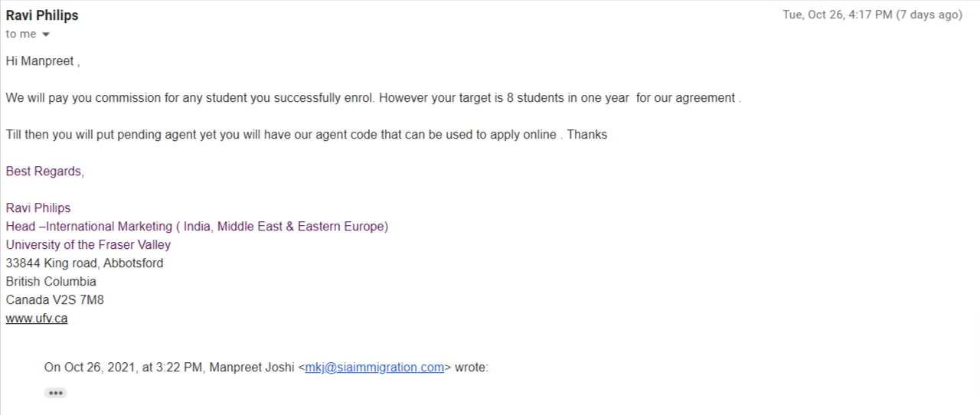Image resolution: width=980 pixels, height=415 pixels.
Task: Click "University of the Fraser Valley" text
Action: pyautogui.click(x=88, y=245)
